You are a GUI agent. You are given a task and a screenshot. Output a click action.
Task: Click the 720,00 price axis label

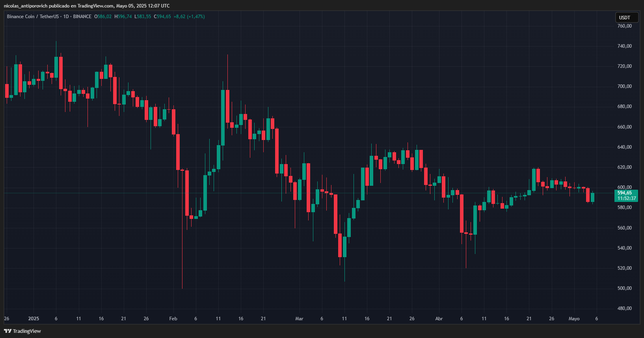pyautogui.click(x=624, y=66)
